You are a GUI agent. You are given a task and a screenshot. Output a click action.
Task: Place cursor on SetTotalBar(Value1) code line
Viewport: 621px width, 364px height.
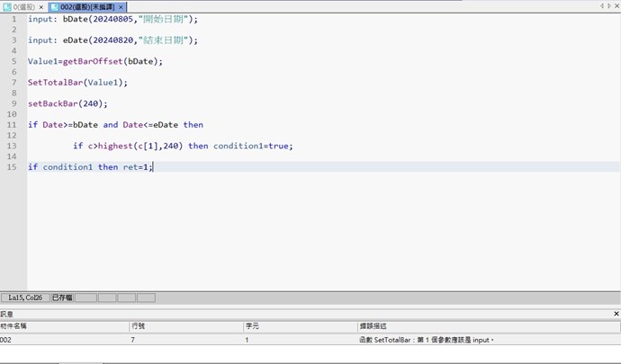tap(77, 82)
